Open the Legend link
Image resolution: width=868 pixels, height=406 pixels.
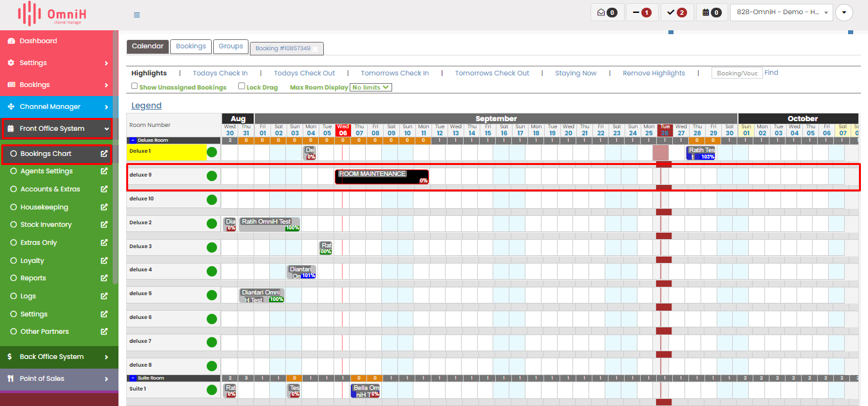146,106
